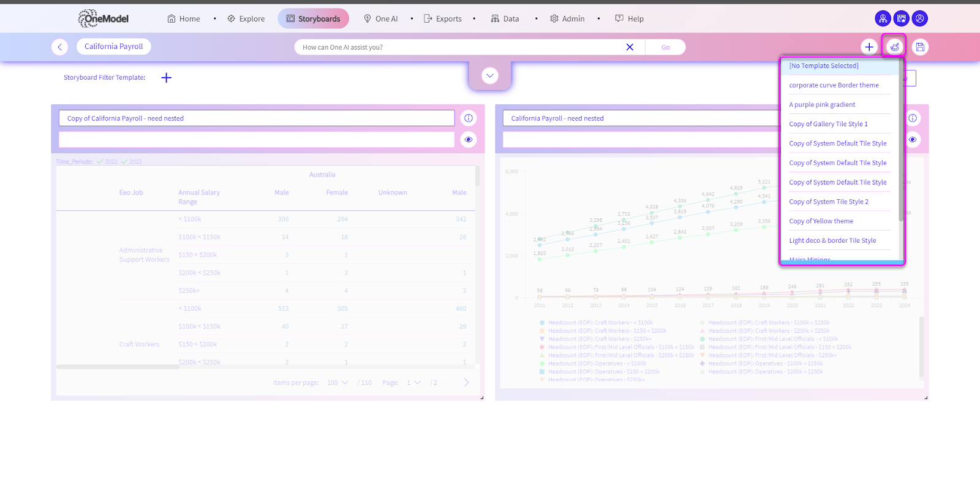Click the paint palette style template icon
Viewport: 980px width, 483px height.
tap(894, 47)
